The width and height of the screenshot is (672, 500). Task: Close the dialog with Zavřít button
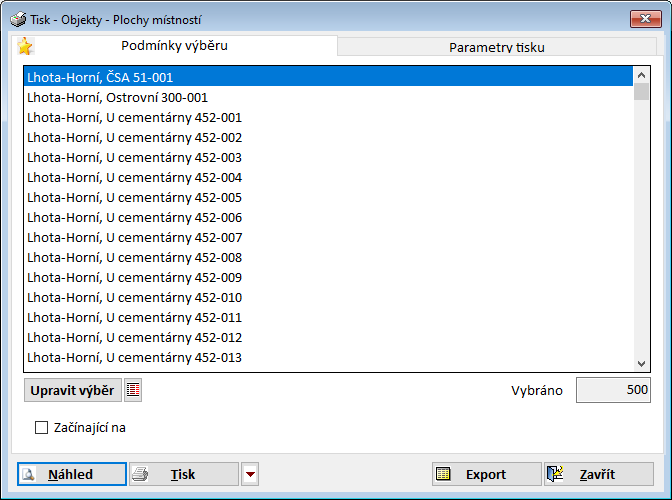coord(598,475)
